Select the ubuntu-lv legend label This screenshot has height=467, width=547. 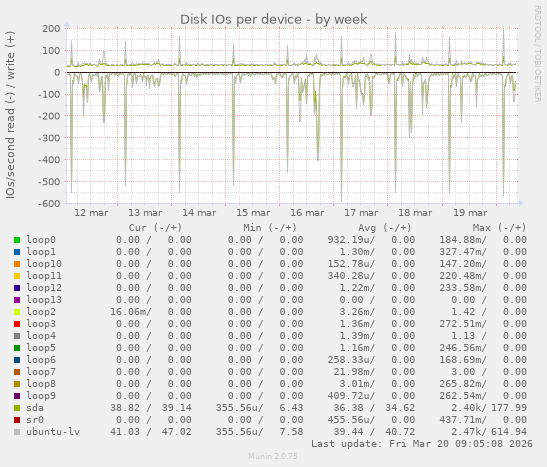pos(53,431)
